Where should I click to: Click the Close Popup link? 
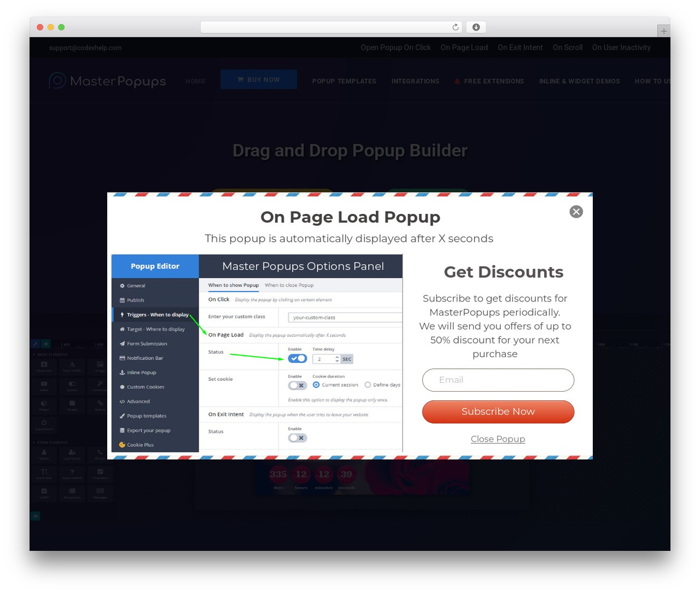pos(498,439)
